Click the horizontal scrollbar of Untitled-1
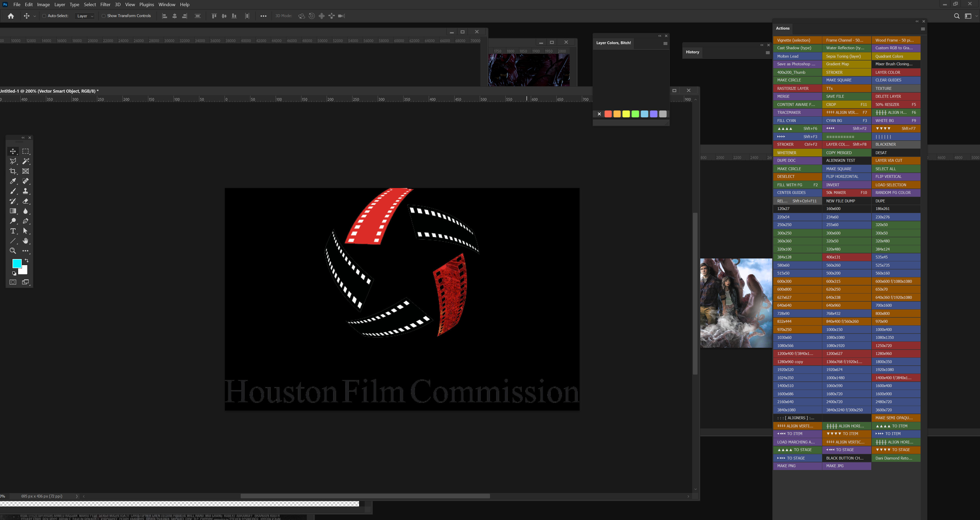This screenshot has width=980, height=520. point(365,496)
